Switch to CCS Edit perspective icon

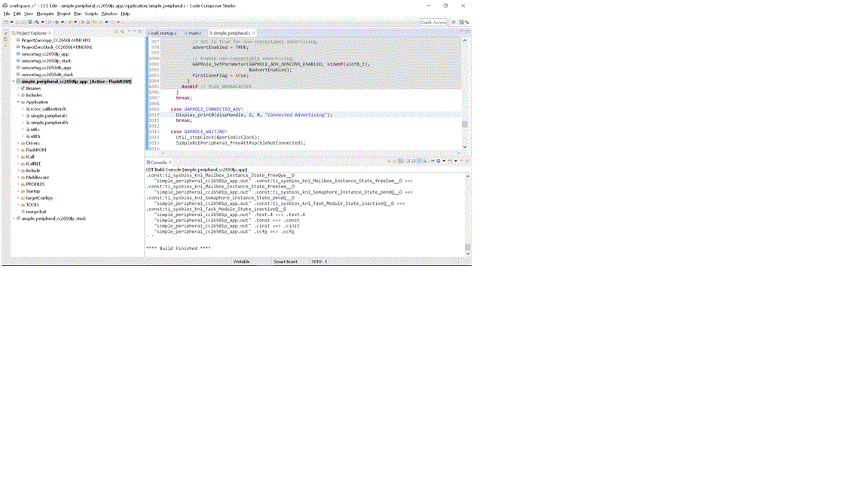tap(461, 22)
